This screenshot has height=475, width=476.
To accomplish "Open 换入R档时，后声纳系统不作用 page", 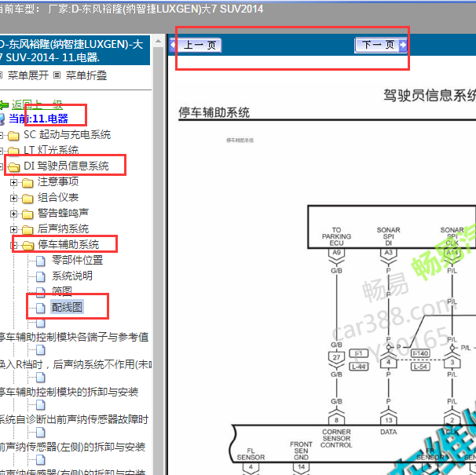I will tap(75, 364).
